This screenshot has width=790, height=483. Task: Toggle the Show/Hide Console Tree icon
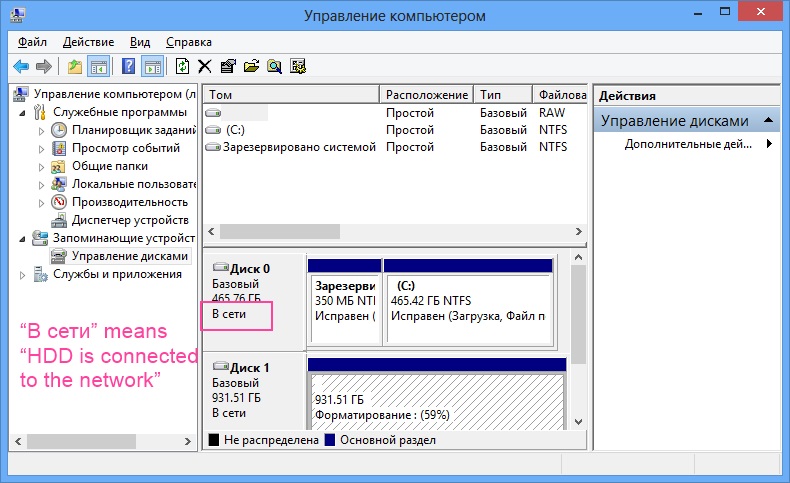pos(99,66)
